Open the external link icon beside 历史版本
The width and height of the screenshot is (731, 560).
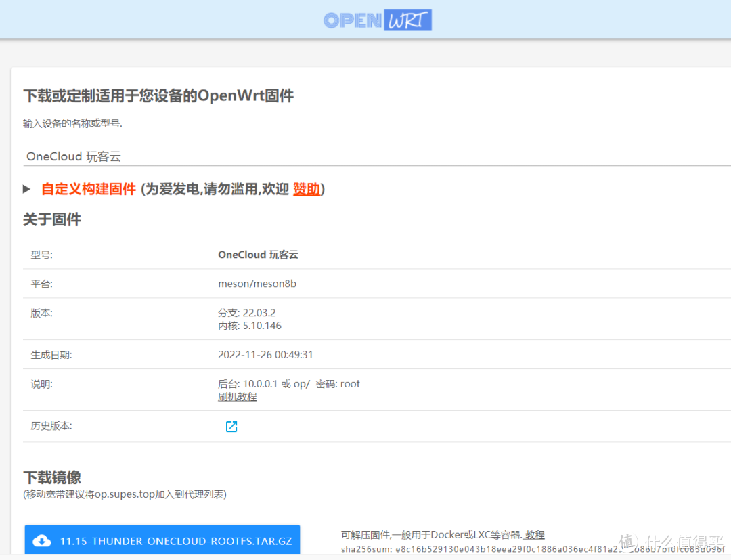[x=231, y=426]
